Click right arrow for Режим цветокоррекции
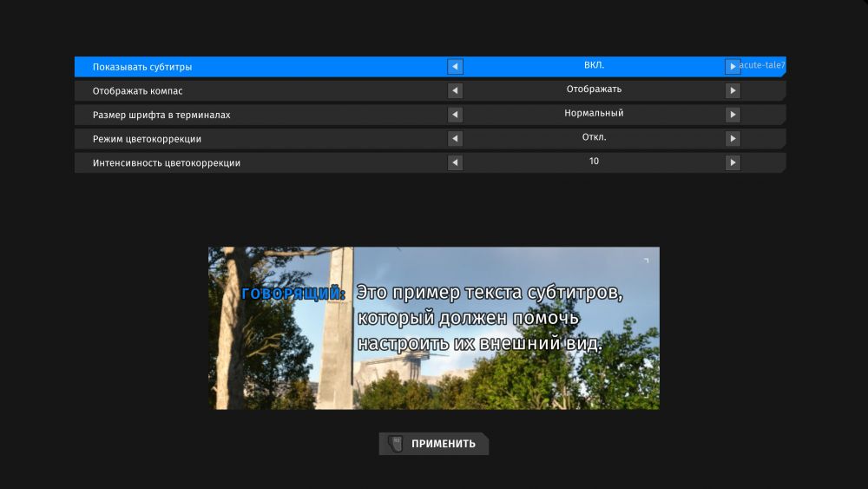The width and height of the screenshot is (868, 489). [733, 138]
